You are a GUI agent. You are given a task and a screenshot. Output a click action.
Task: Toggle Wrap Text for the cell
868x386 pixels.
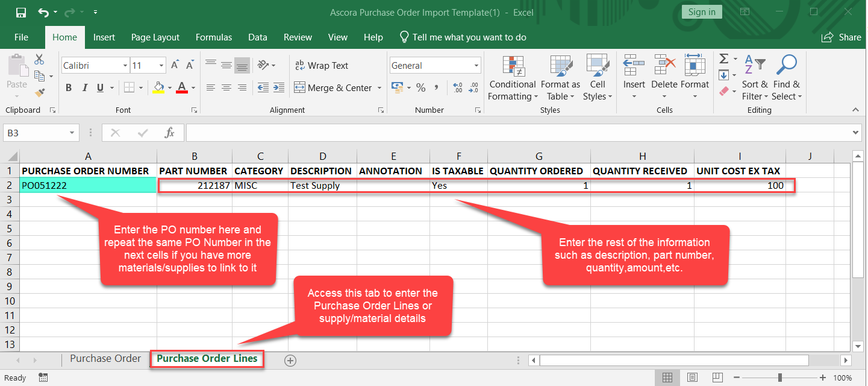tap(321, 65)
